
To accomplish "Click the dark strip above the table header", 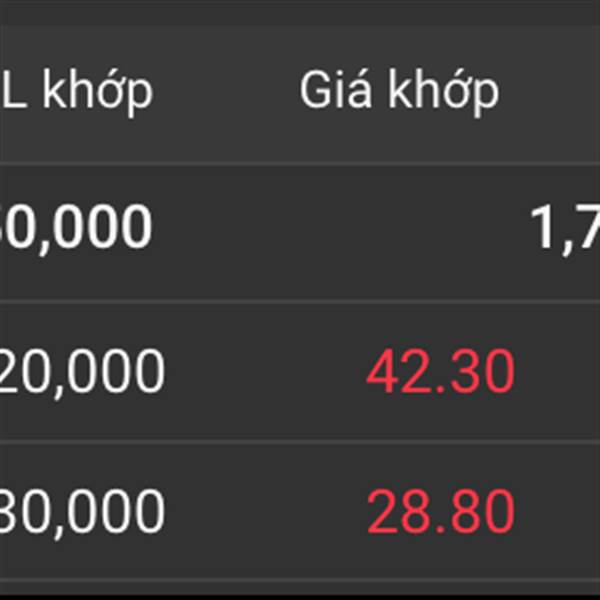I will pyautogui.click(x=300, y=12).
